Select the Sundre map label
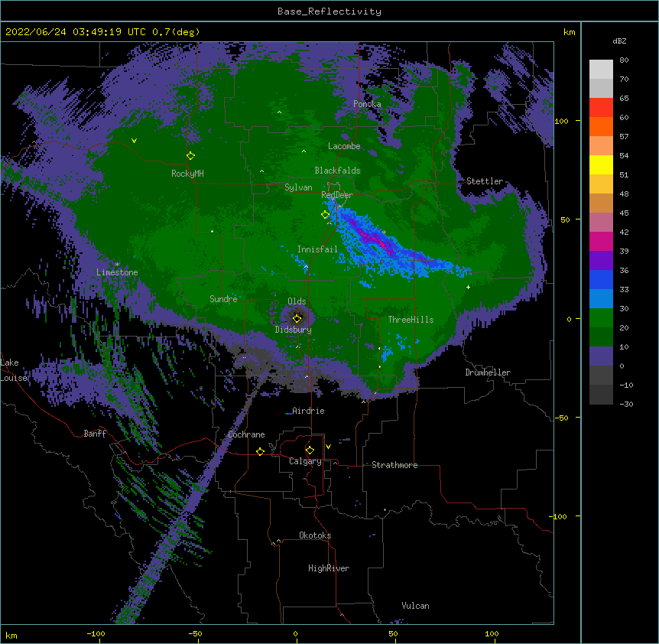659x644 pixels. [x=223, y=299]
